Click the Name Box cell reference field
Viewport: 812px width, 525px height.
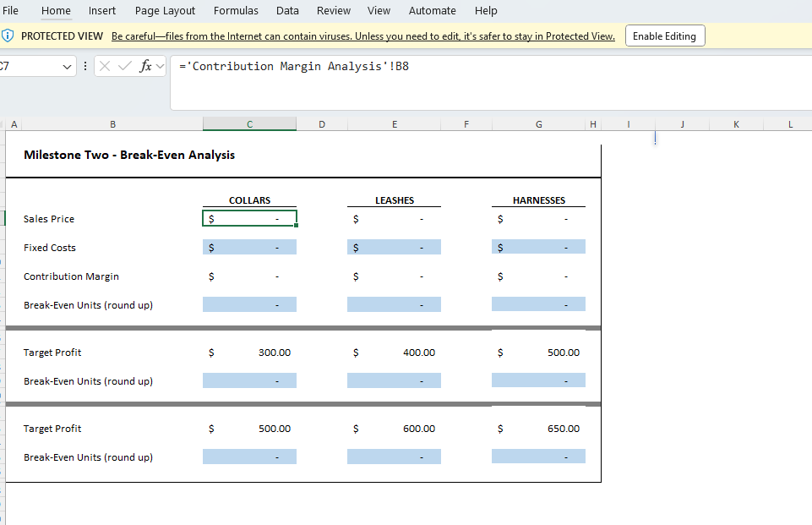point(29,66)
